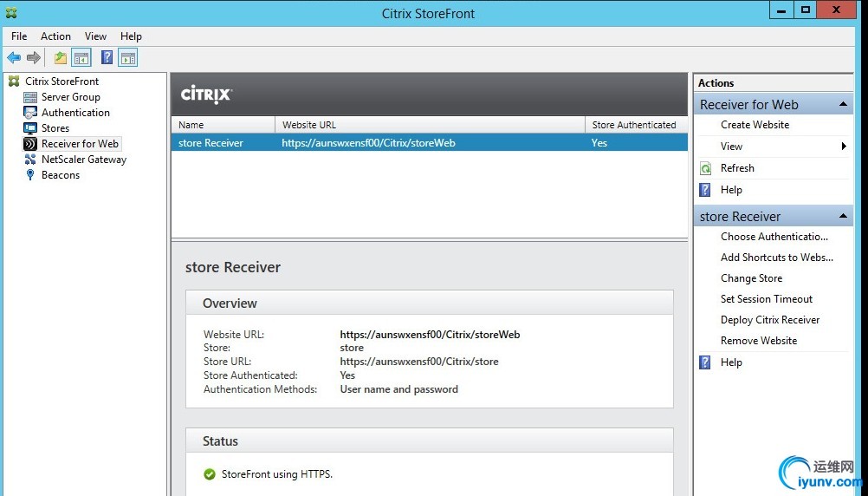Click the Forward arrow toolbar icon
This screenshot has width=868, height=496.
click(34, 57)
